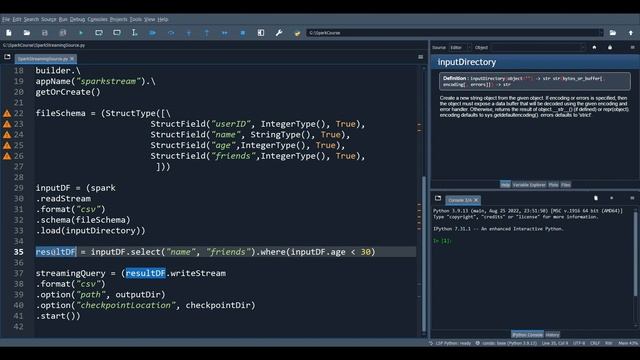Click Help pane home icon

(594, 47)
